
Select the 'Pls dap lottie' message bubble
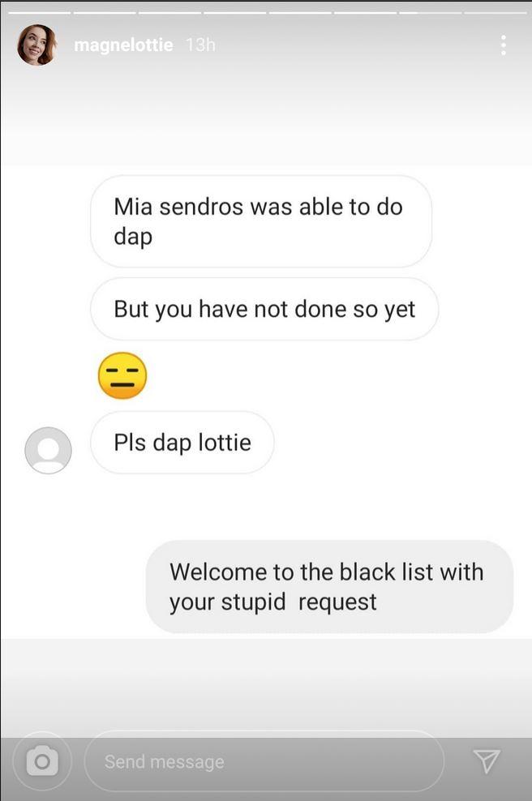click(x=182, y=443)
